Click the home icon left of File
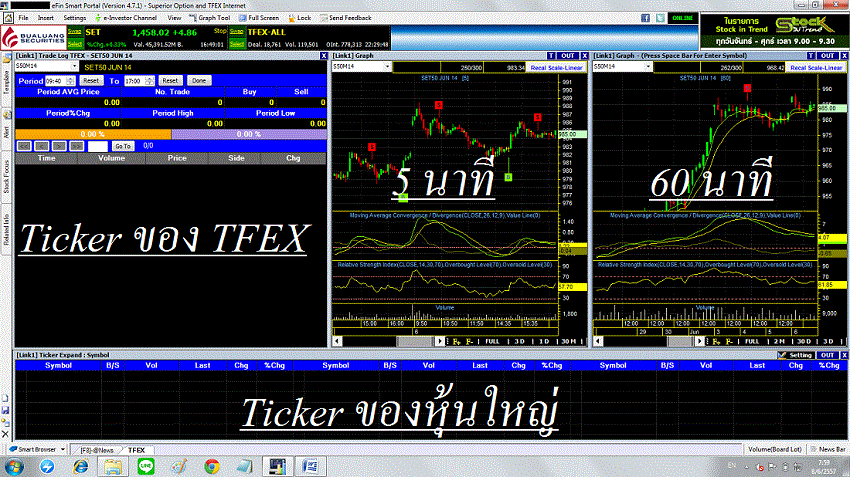The width and height of the screenshot is (850, 477). click(9, 18)
